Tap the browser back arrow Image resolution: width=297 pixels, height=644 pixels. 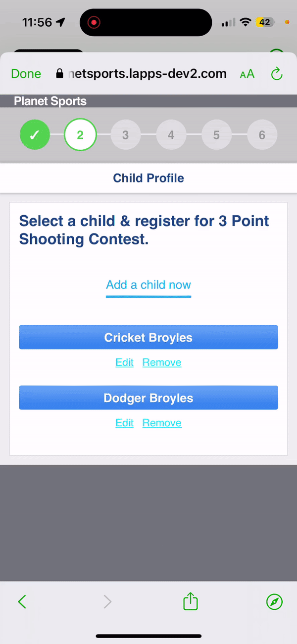(22, 602)
